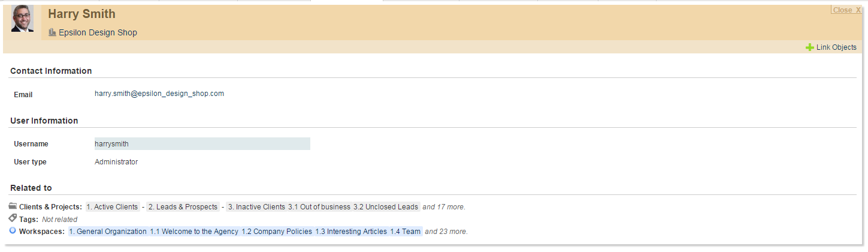This screenshot has height=252, width=868.
Task: Click the Tags label icon
Action: coord(13,218)
